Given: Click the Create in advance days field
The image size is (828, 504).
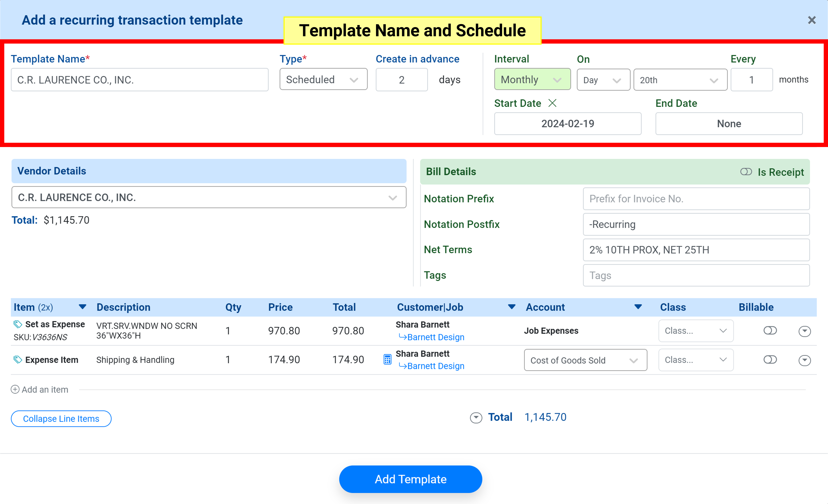Looking at the screenshot, I should click(401, 80).
